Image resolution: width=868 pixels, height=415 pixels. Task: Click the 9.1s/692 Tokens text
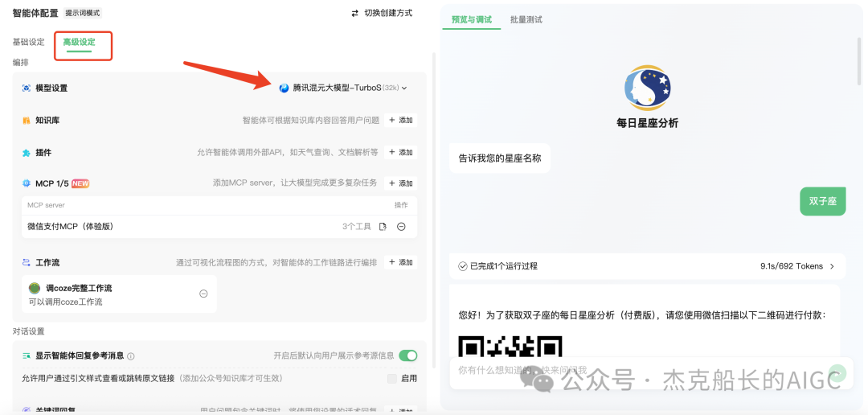pyautogui.click(x=792, y=266)
